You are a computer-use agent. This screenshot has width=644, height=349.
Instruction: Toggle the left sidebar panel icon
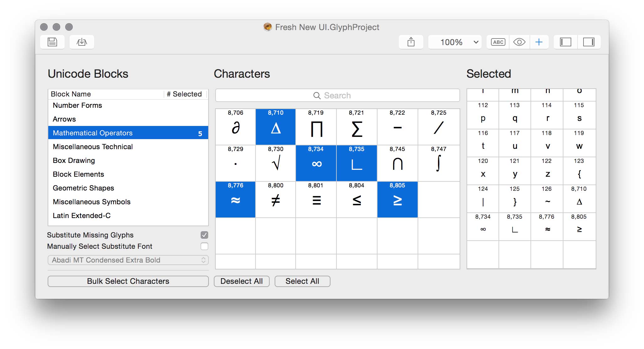pos(565,42)
